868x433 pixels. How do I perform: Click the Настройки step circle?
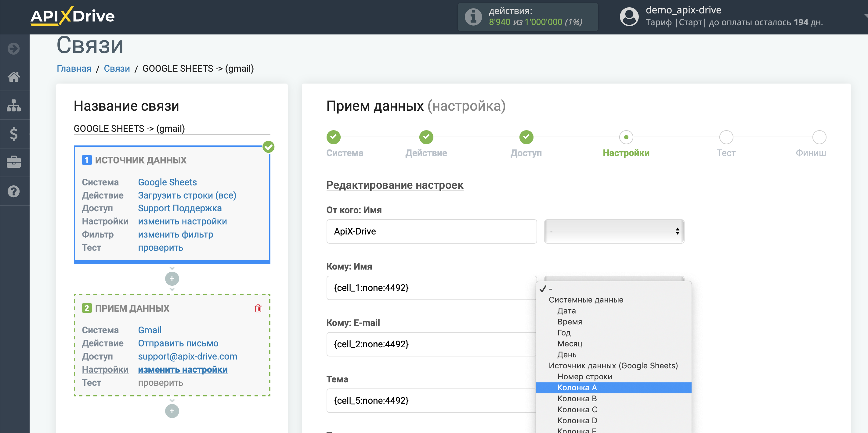[626, 137]
